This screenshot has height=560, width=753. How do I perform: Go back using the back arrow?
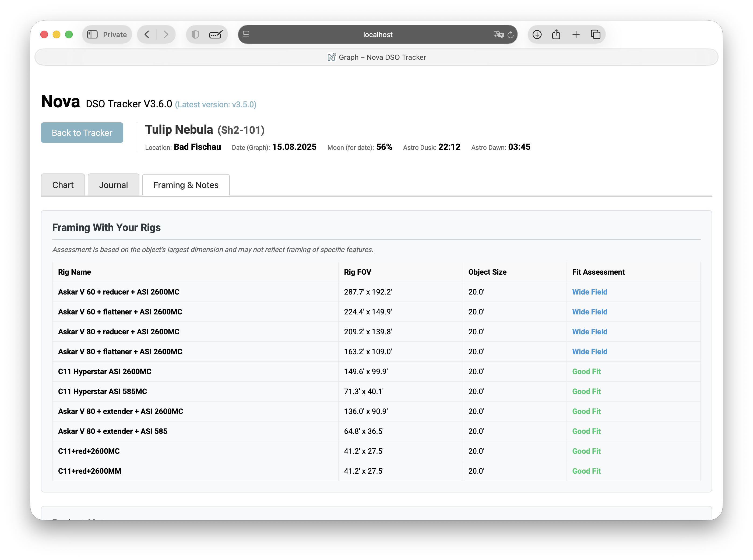(x=147, y=35)
